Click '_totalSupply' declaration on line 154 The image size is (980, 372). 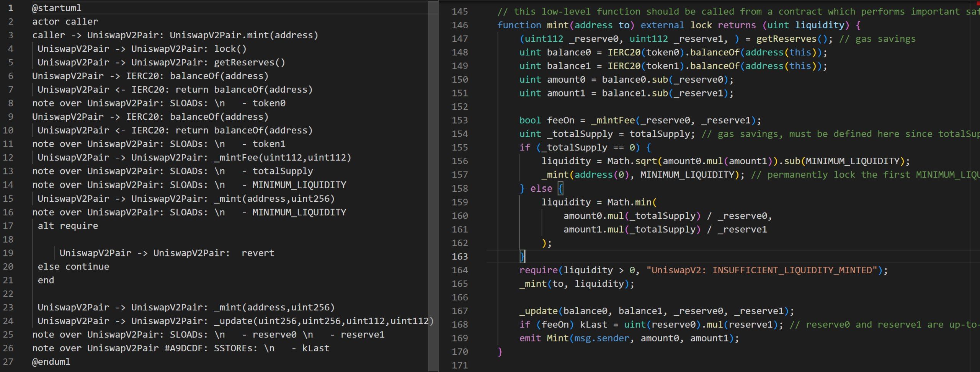pyautogui.click(x=580, y=134)
